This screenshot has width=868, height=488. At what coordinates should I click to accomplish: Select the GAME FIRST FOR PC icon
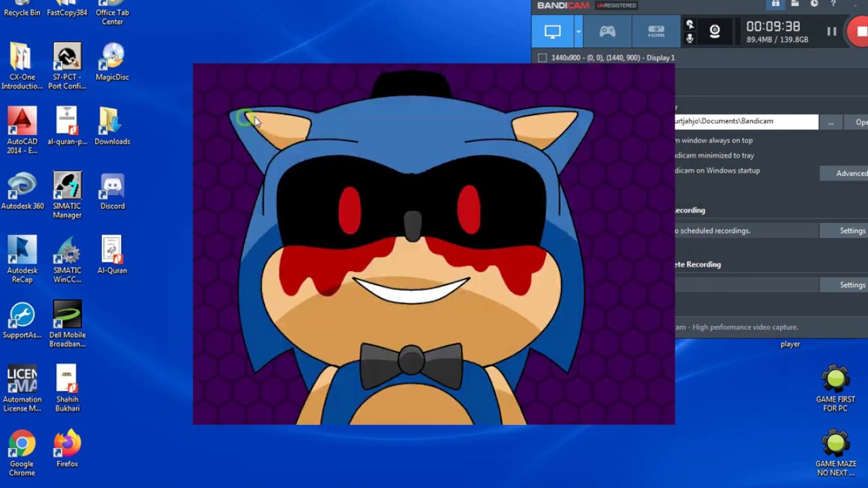[835, 388]
